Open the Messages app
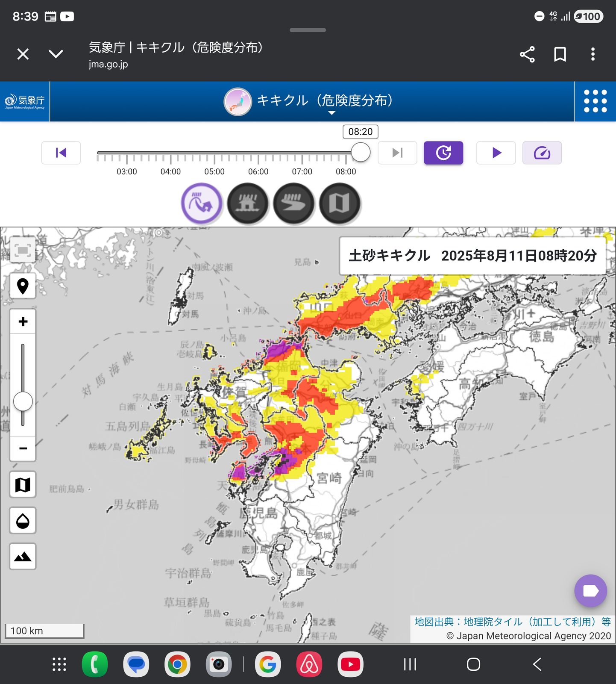 136,664
